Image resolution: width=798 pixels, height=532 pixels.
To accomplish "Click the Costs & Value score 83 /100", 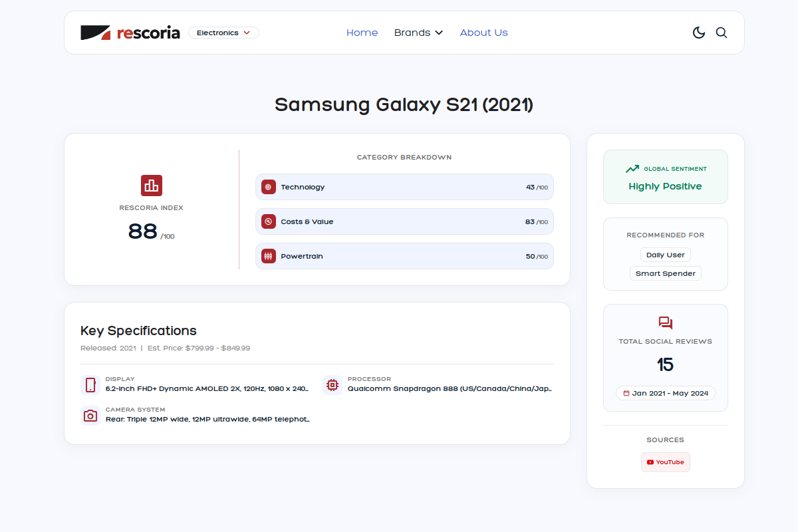I will point(537,222).
